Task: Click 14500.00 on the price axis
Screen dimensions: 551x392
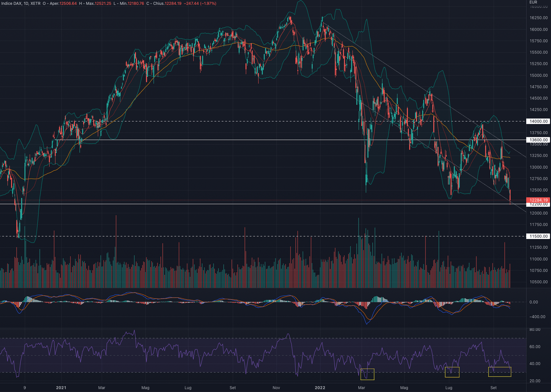Action: click(x=538, y=98)
